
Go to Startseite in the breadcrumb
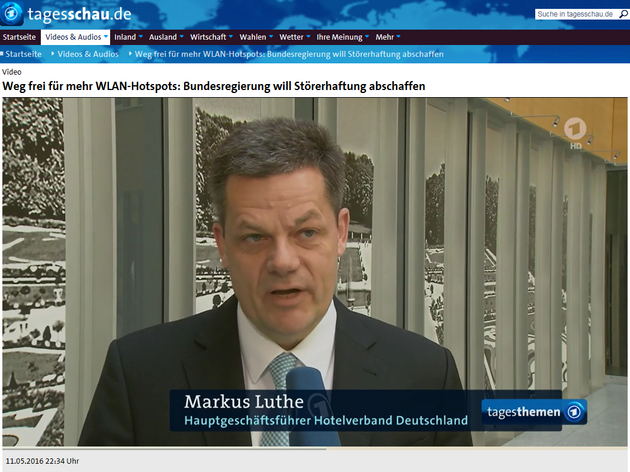point(24,53)
